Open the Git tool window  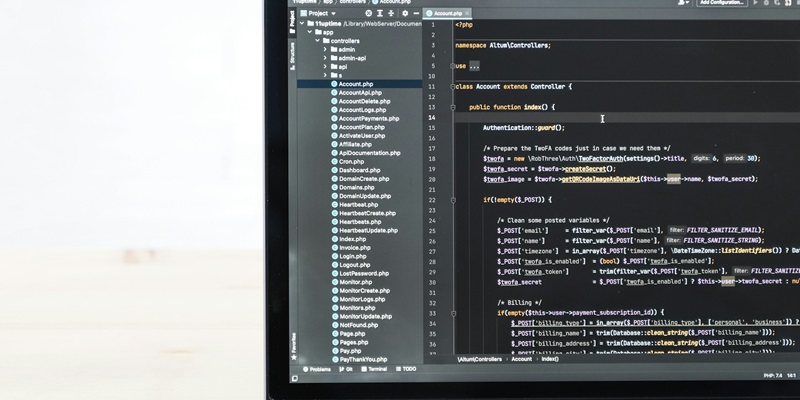click(x=347, y=369)
